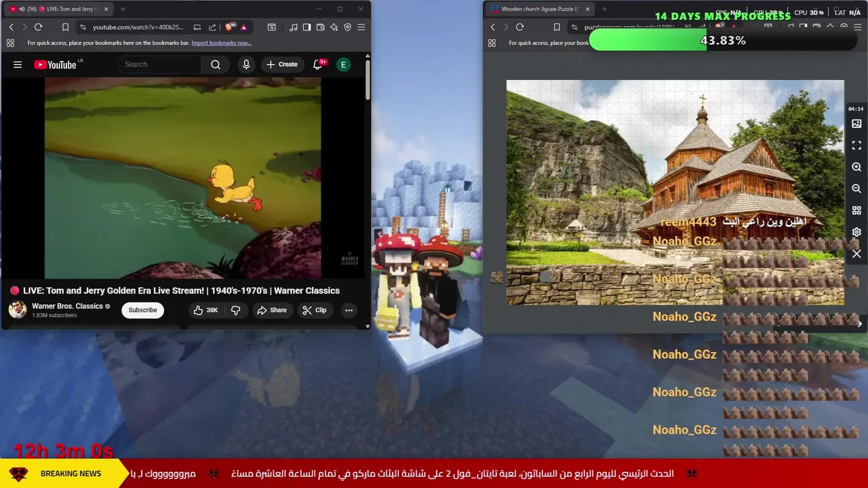This screenshot has height=488, width=868.
Task: Click the youtube.com address bar
Action: point(138,27)
